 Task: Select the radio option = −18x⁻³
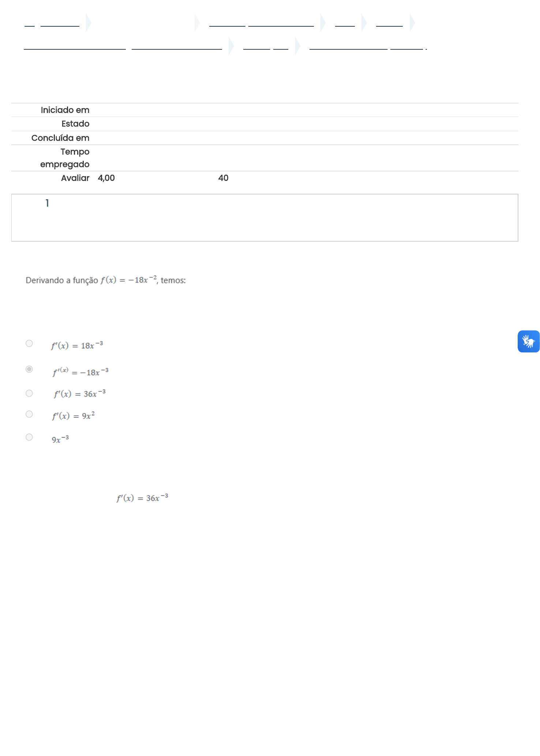point(29,369)
